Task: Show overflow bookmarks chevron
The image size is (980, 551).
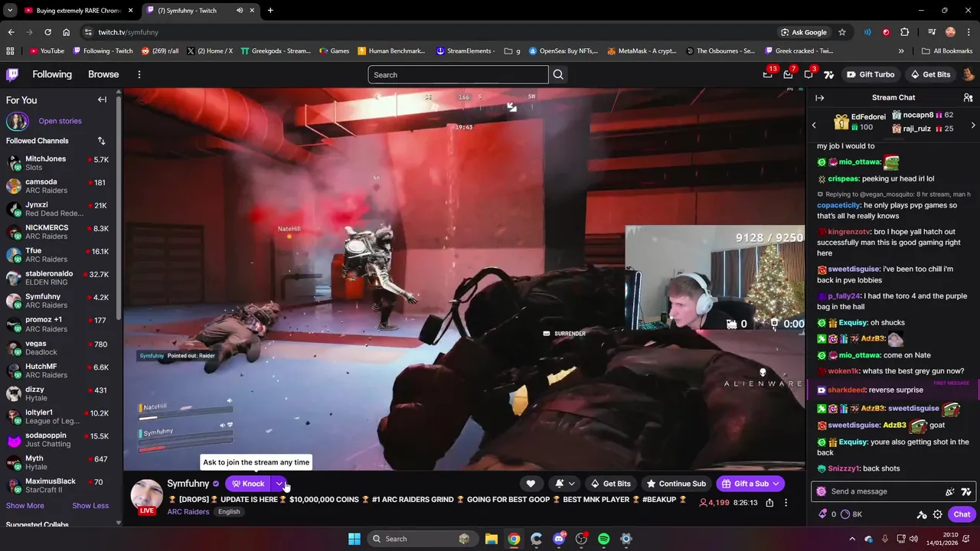Action: click(x=901, y=51)
